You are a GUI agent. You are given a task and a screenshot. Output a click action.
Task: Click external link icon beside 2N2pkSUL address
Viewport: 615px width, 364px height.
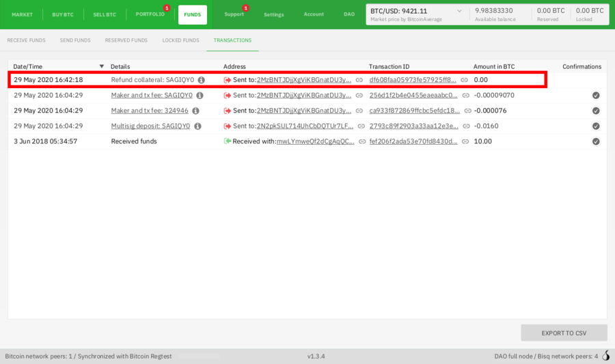pyautogui.click(x=359, y=126)
